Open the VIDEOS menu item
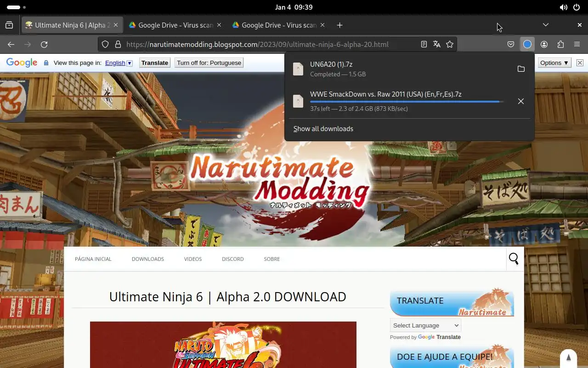Viewport: 588px width, 368px height. tap(193, 259)
